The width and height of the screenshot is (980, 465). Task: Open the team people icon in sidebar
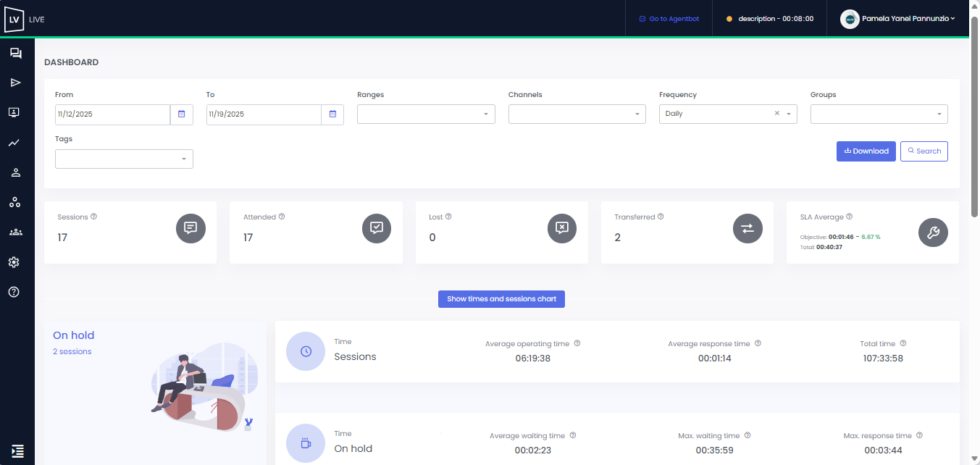pyautogui.click(x=16, y=232)
